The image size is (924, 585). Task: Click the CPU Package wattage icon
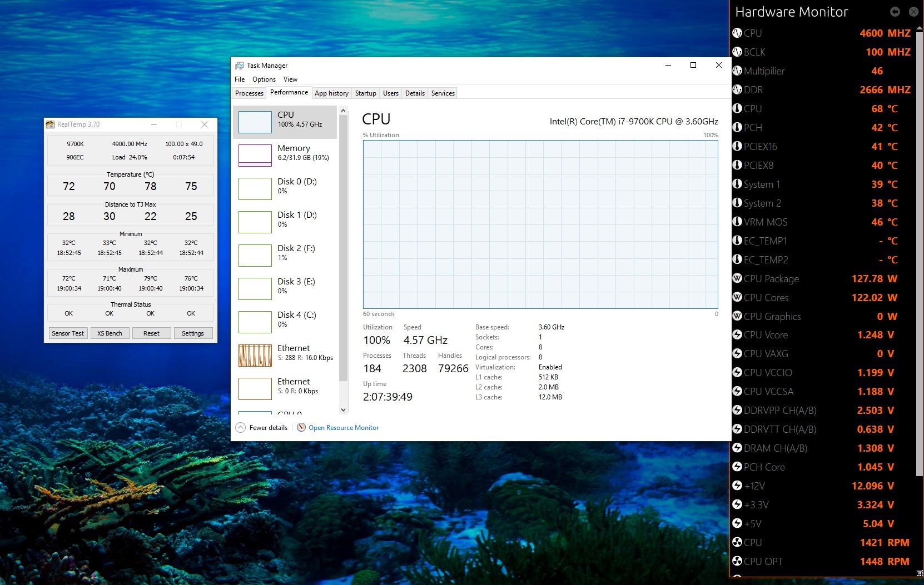click(737, 279)
